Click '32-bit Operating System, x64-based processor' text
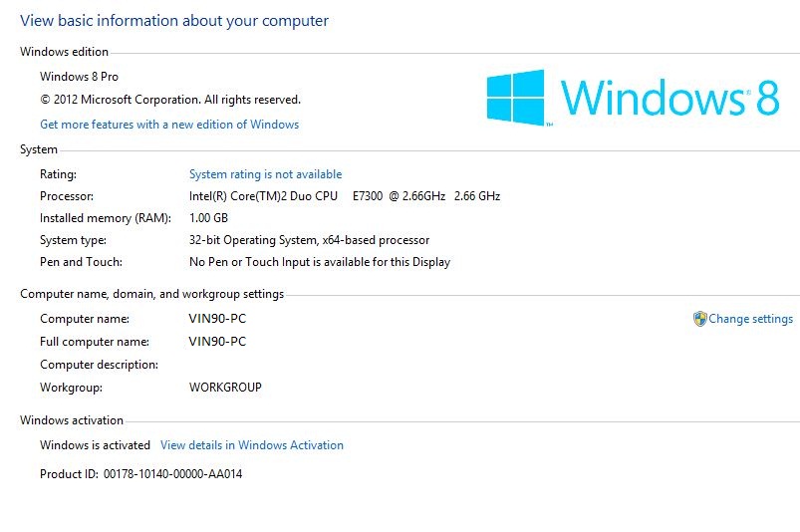The width and height of the screenshot is (800, 532). click(309, 240)
